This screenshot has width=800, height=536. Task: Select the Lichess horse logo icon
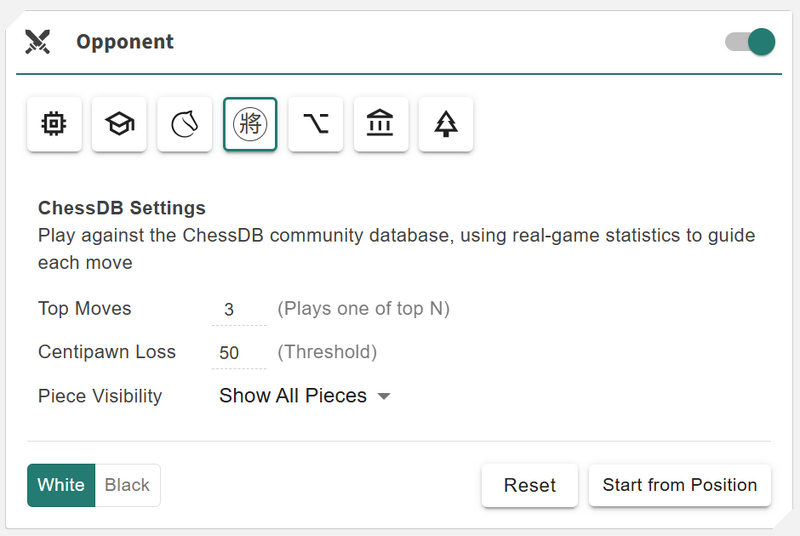tap(185, 124)
